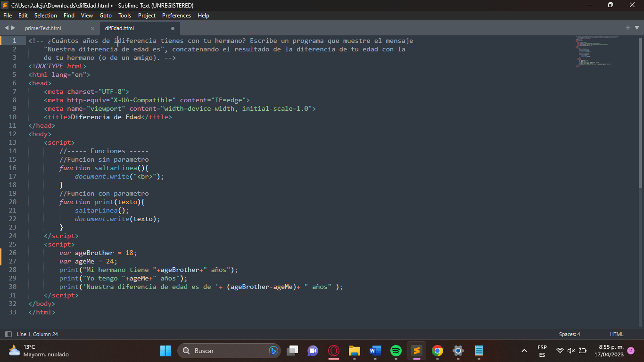Click the minimap code preview

596,52
